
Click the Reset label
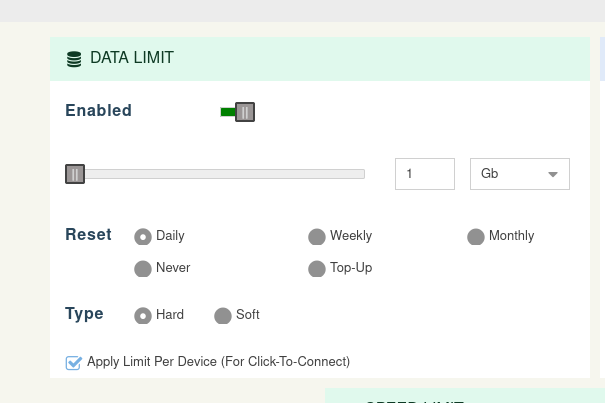coord(88,235)
